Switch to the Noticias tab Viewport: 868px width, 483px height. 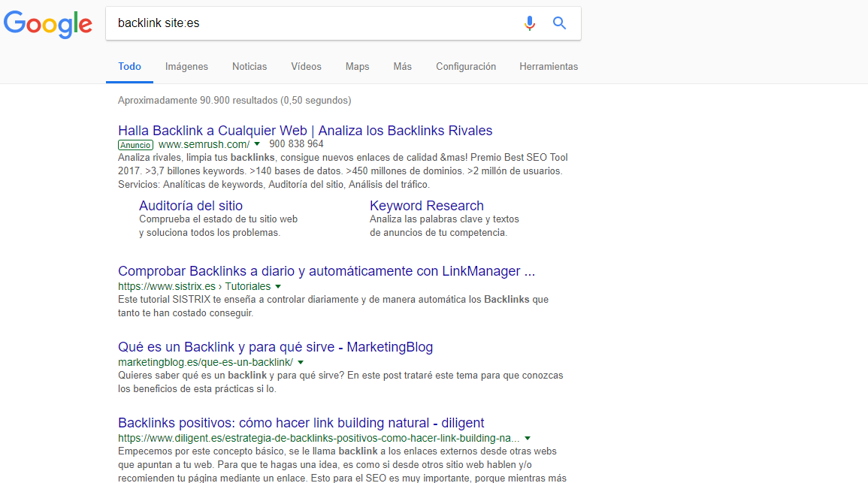[249, 66]
